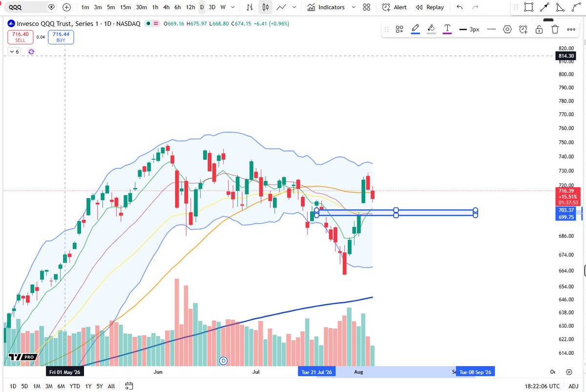Add alert on drawing clock icon
Viewport: 586px width, 392px height.
coord(523,29)
